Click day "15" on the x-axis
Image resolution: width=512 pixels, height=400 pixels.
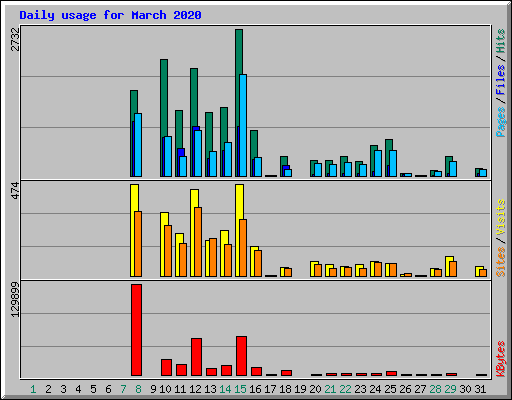(240, 389)
